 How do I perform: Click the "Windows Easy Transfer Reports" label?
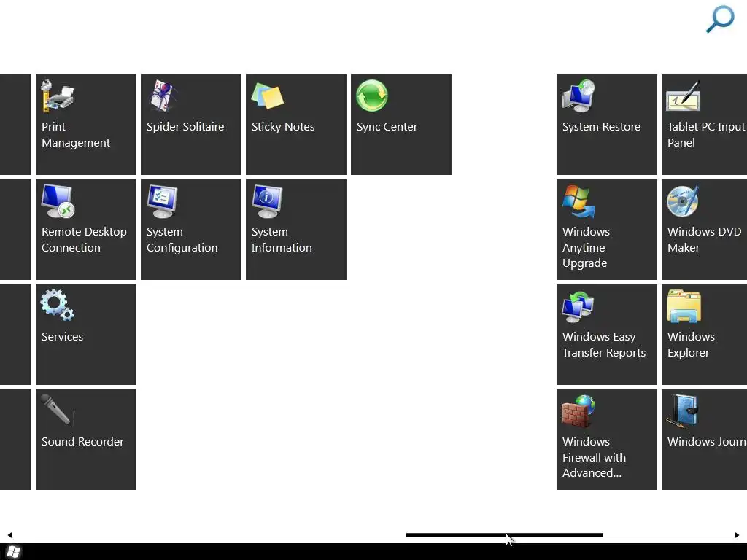tap(604, 345)
